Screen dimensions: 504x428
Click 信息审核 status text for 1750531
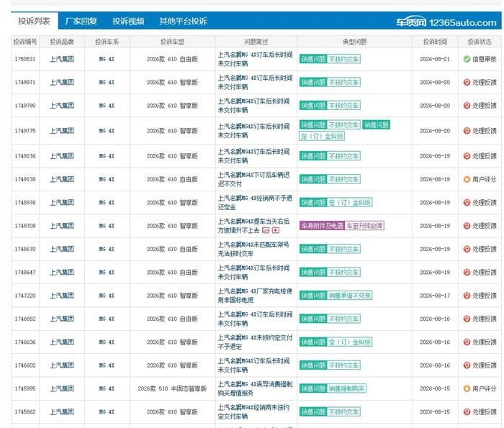[x=484, y=59]
